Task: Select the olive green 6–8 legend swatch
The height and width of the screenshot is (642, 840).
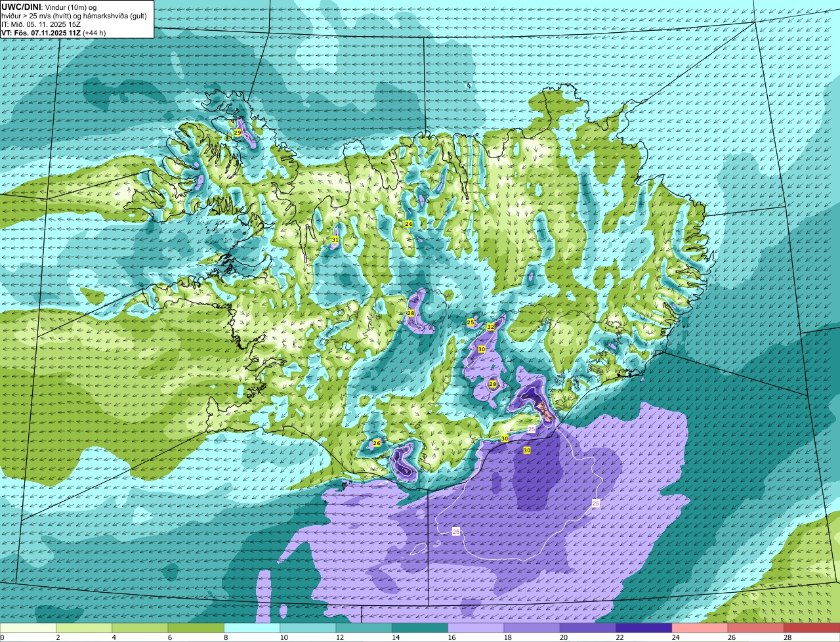Action: [x=196, y=628]
